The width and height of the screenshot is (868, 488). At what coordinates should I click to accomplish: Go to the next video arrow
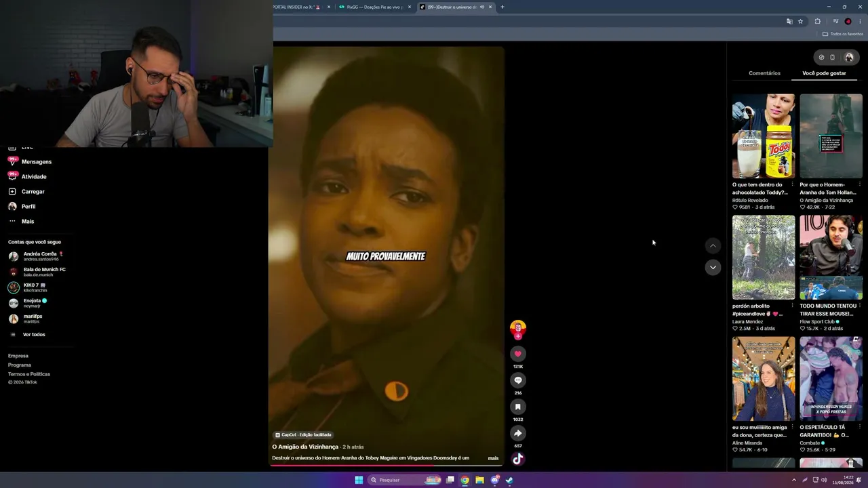[x=712, y=267]
